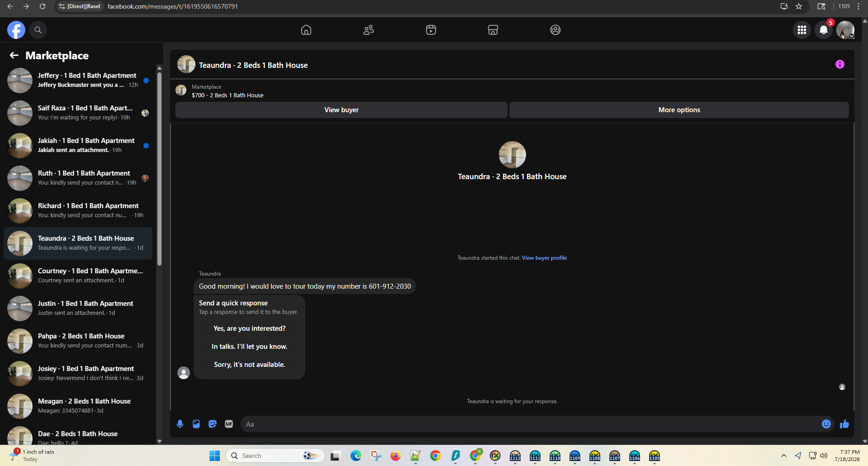
Task: Open the View buyer profile link
Action: click(544, 258)
